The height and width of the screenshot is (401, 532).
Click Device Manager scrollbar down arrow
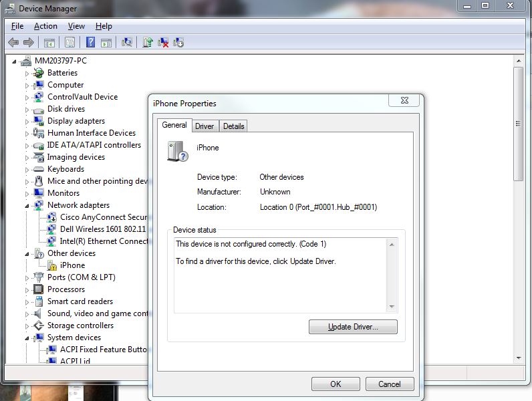point(519,358)
